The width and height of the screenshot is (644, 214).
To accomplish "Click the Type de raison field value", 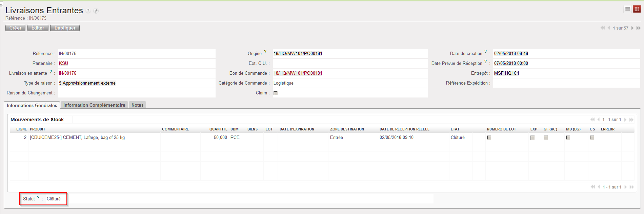I will coord(137,83).
